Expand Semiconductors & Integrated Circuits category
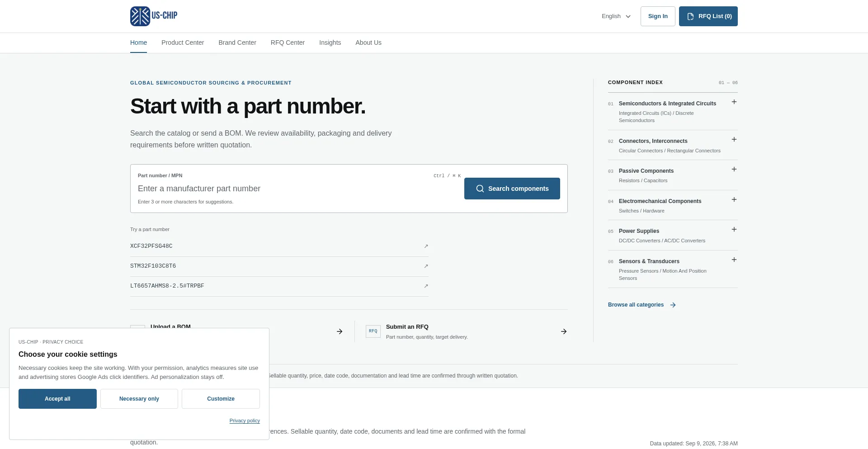Image resolution: width=868 pixels, height=449 pixels. [734, 102]
